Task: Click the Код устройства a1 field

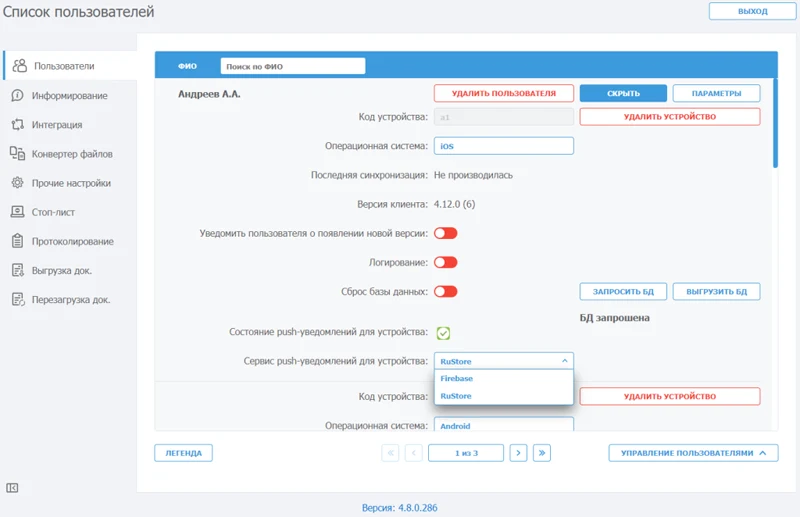Action: click(x=504, y=117)
